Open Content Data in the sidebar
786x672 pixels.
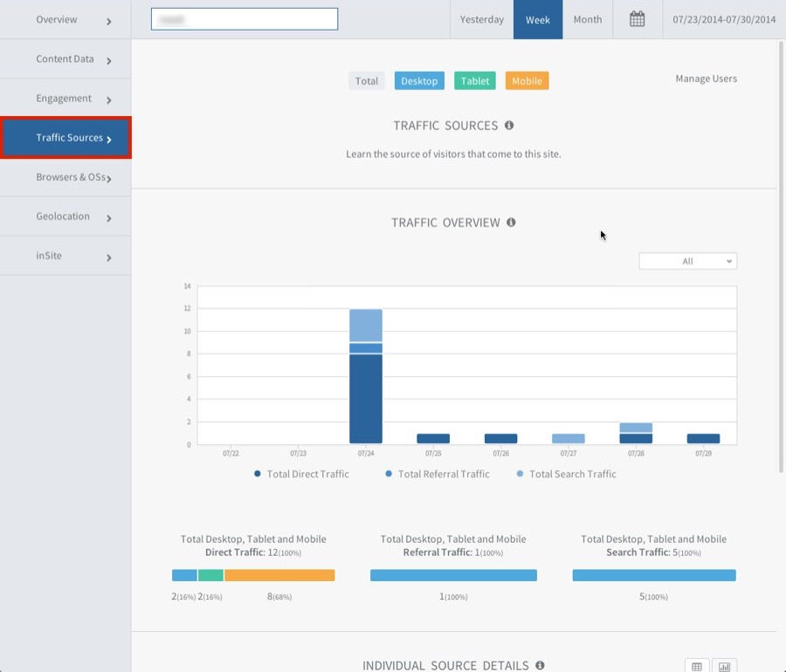coord(65,59)
